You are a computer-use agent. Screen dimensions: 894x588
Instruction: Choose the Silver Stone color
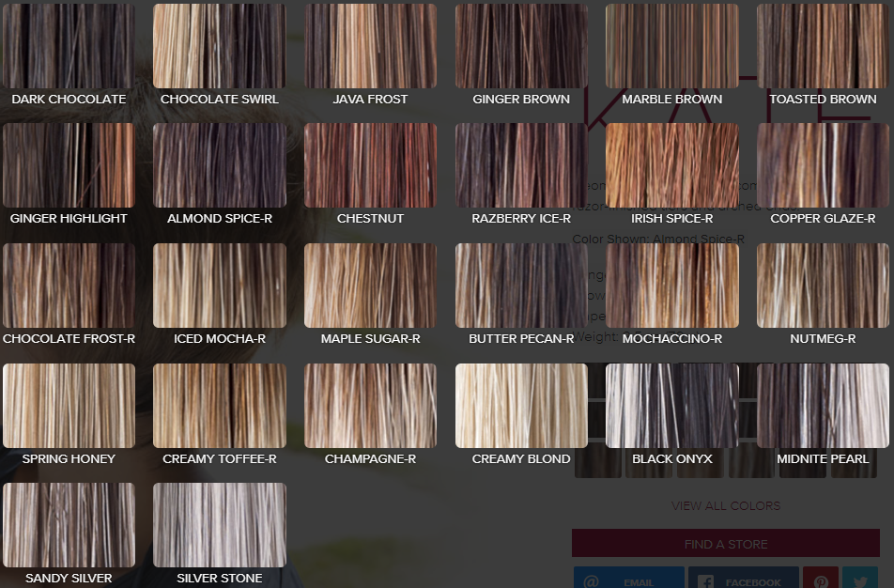220,525
